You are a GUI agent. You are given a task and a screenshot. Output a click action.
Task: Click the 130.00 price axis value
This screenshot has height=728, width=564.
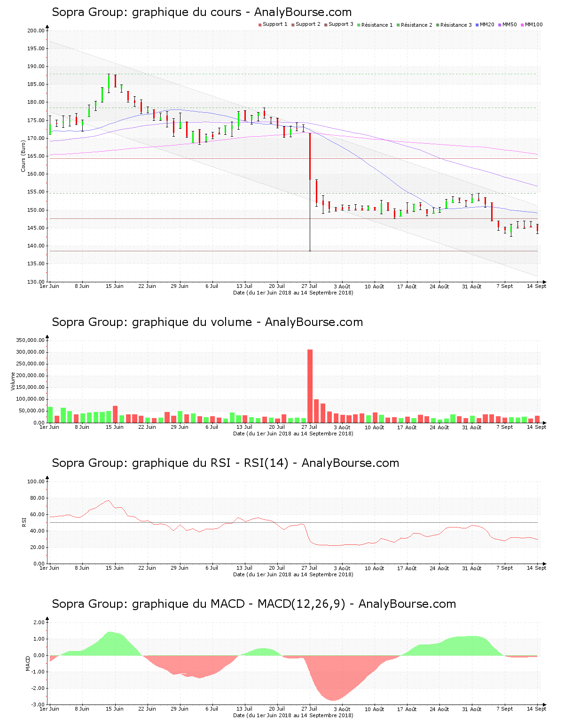[36, 282]
